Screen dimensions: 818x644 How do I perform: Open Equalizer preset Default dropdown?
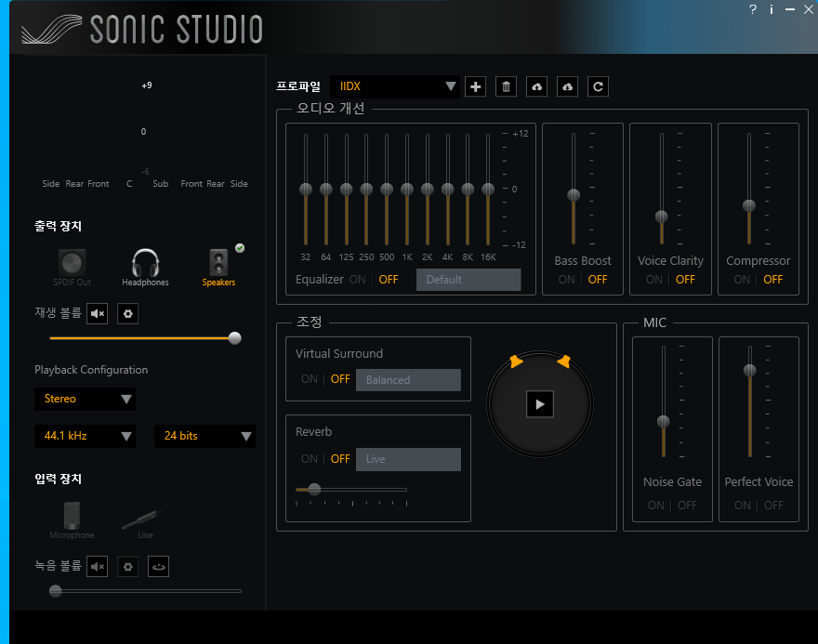pyautogui.click(x=468, y=280)
